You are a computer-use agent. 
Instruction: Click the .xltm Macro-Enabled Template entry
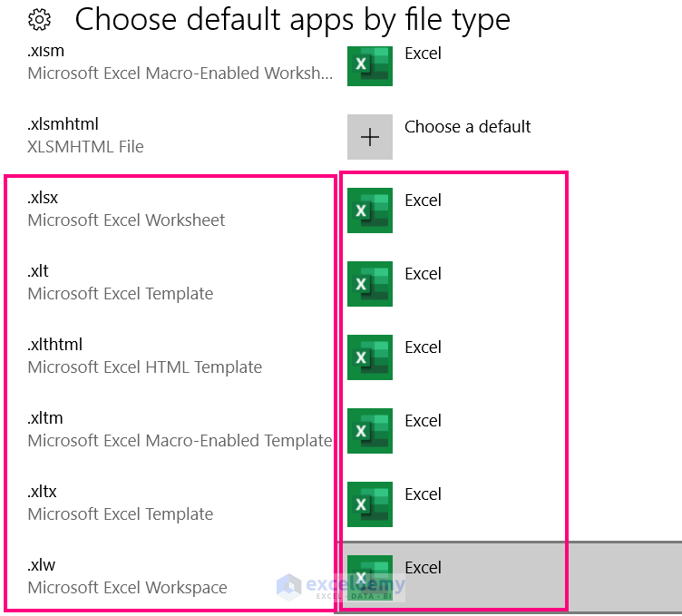(180, 429)
